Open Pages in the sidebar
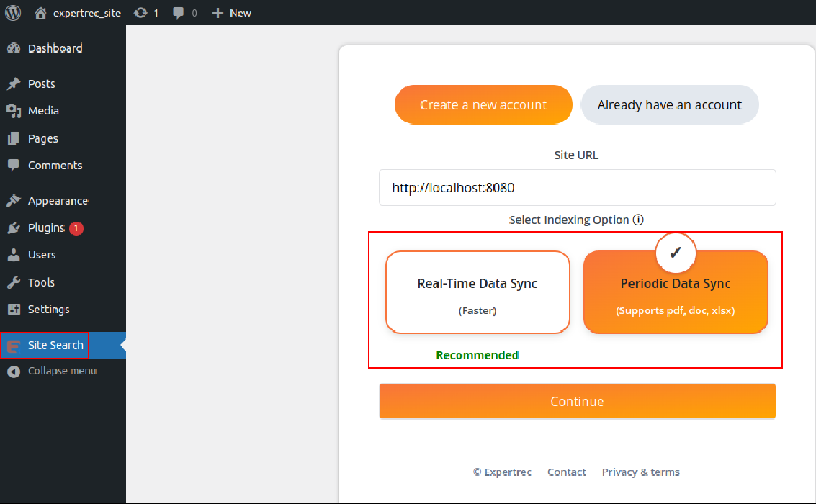 pyautogui.click(x=42, y=138)
